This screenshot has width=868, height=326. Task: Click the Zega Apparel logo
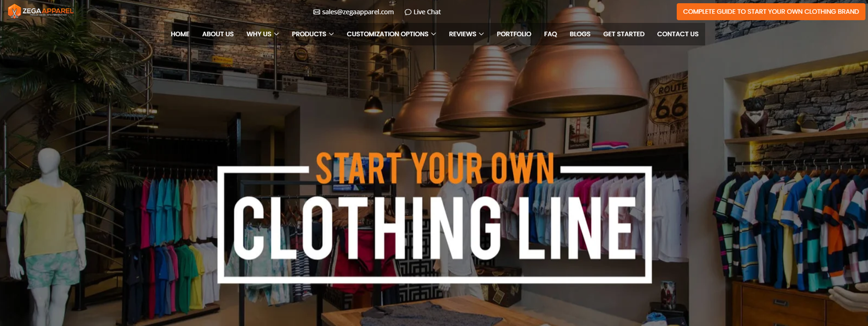pos(41,11)
